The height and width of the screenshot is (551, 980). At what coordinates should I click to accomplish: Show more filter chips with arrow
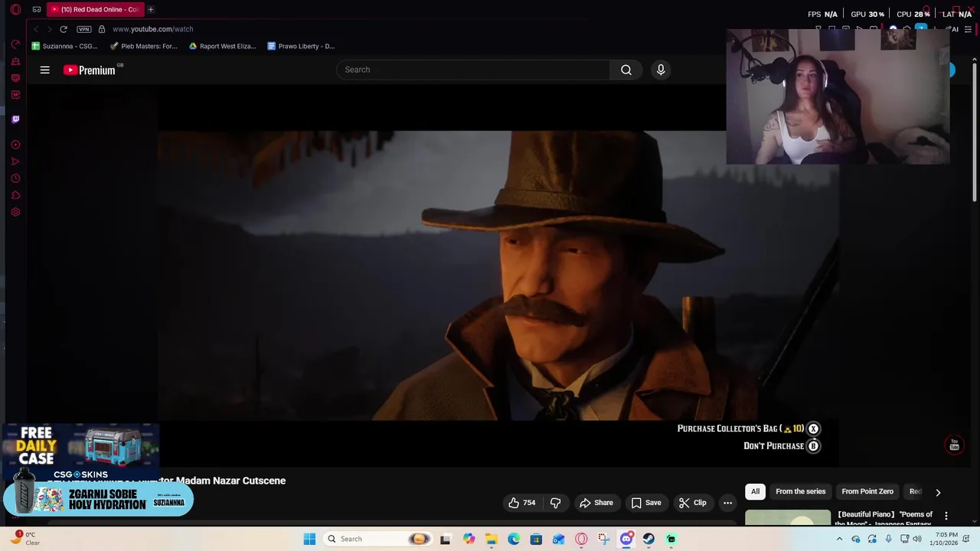[x=938, y=492]
